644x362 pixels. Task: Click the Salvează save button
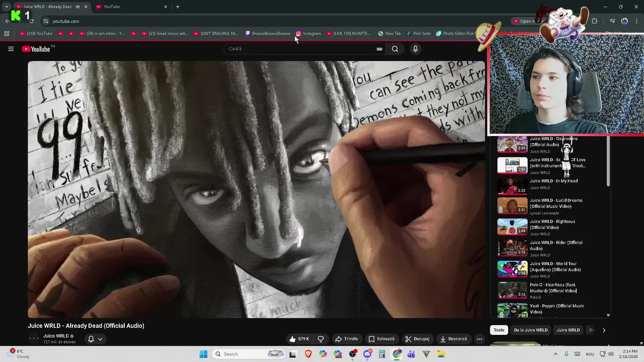[x=381, y=339]
